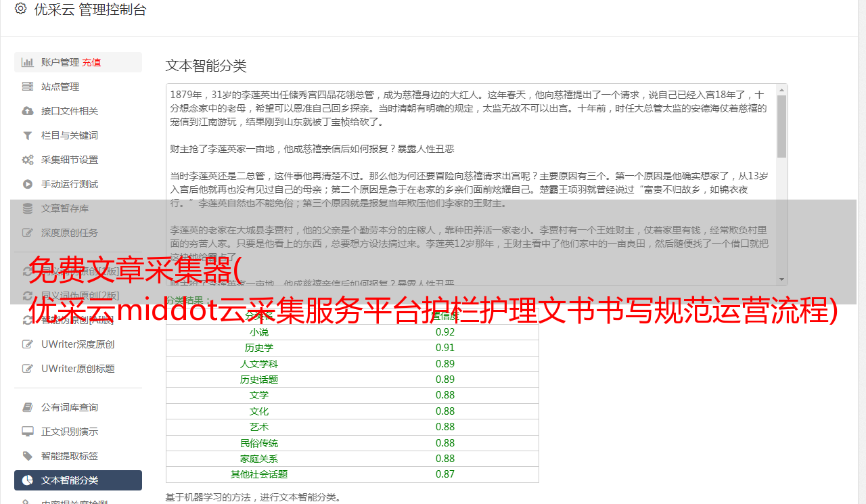Select the cloud icon for 接口文件相关
The width and height of the screenshot is (866, 504).
coord(28,111)
